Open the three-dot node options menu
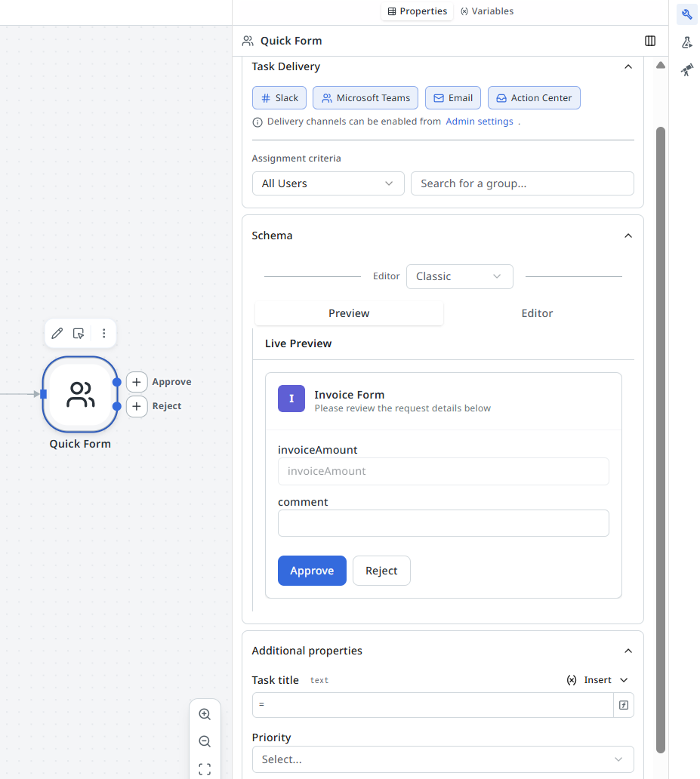The width and height of the screenshot is (700, 779). tap(104, 333)
